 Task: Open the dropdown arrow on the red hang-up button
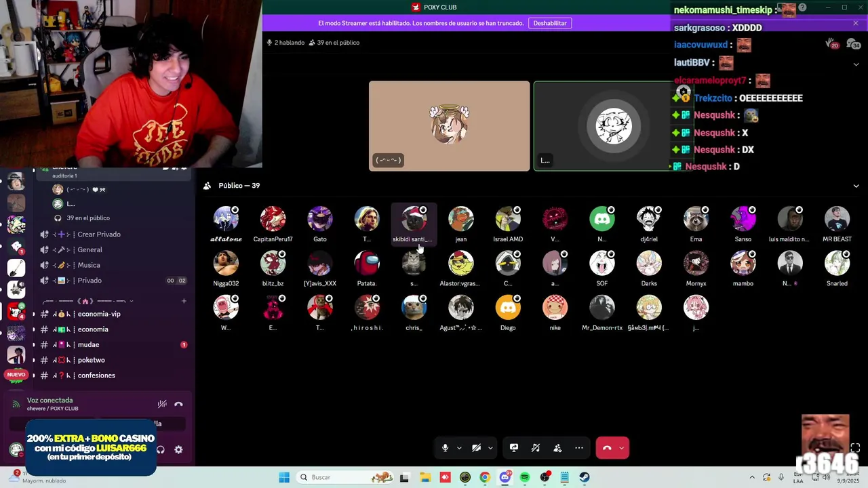pyautogui.click(x=622, y=448)
